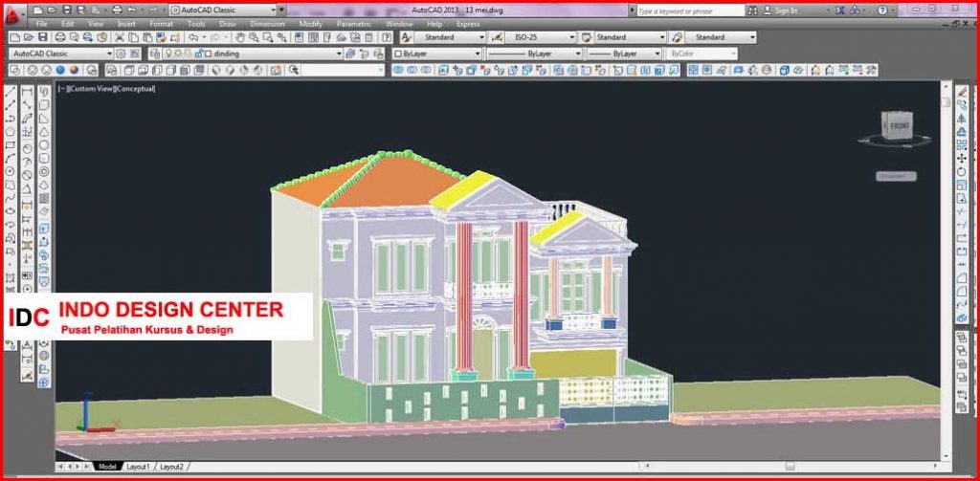Open the ByLayer color dropdown
Viewport: 980px width, 481px height.
pyautogui.click(x=478, y=54)
